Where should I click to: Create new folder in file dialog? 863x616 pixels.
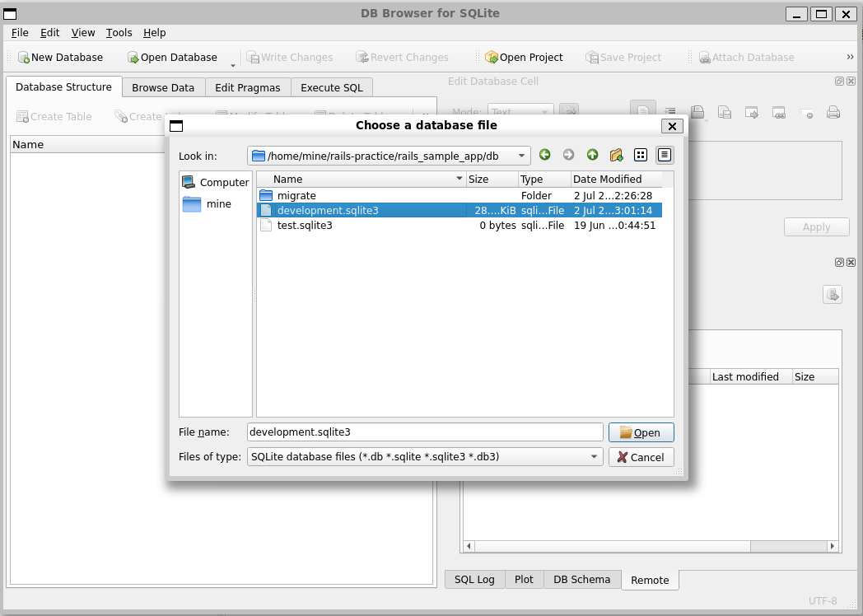click(x=617, y=156)
